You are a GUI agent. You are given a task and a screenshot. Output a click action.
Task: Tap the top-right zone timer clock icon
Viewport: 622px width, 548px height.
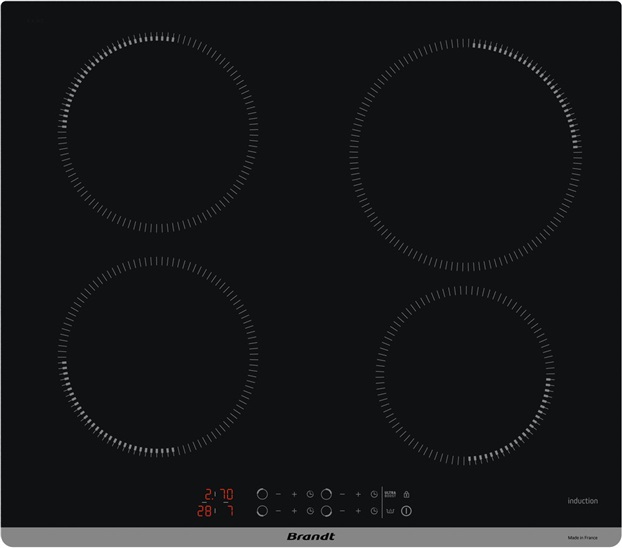coord(374,494)
